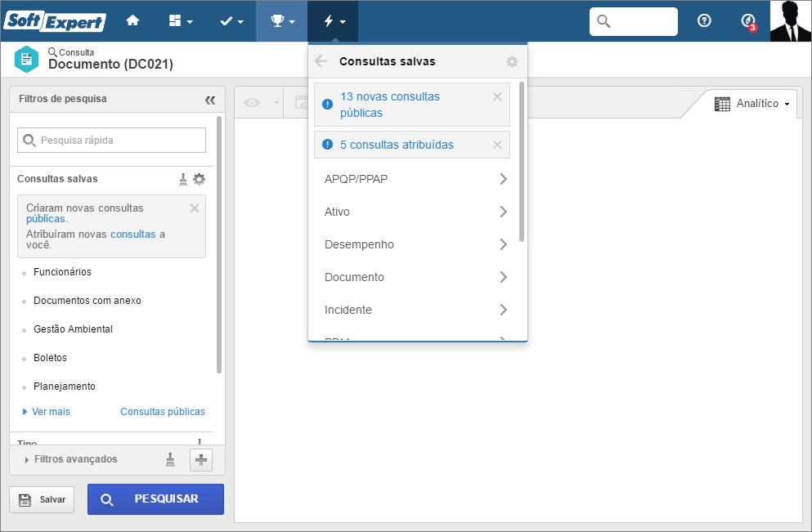812x532 pixels.
Task: Open the 13 novas consultas públicas notice
Action: pyautogui.click(x=390, y=105)
